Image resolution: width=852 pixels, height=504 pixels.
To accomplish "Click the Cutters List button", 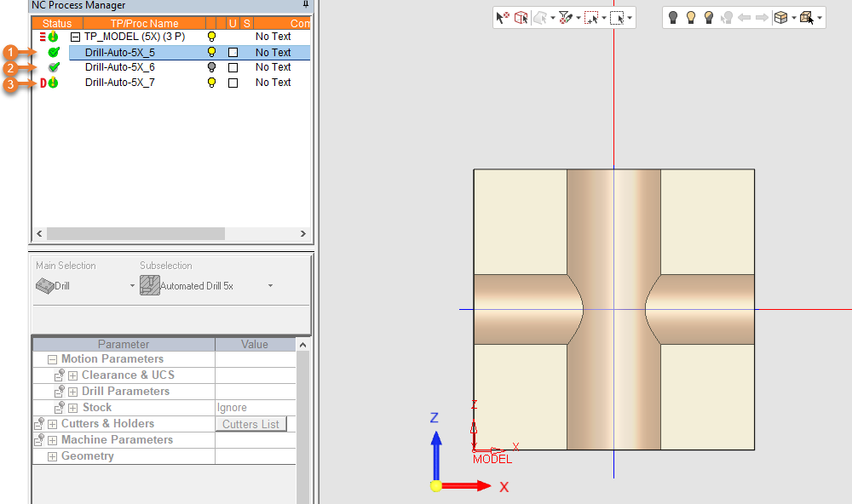I will click(250, 424).
